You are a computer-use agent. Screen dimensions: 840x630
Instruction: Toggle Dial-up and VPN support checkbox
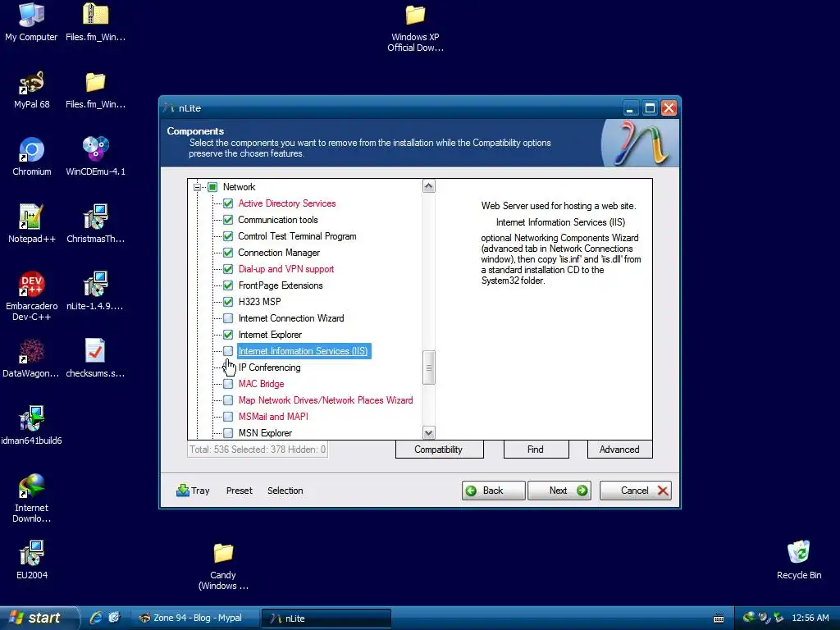tap(228, 269)
